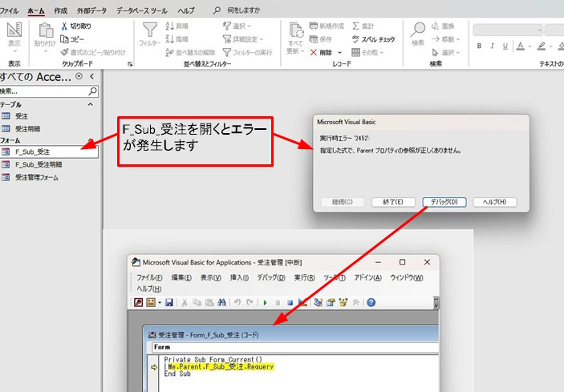Collapse the テーブル group in navigation pane
564x392 pixels.
(x=91, y=104)
